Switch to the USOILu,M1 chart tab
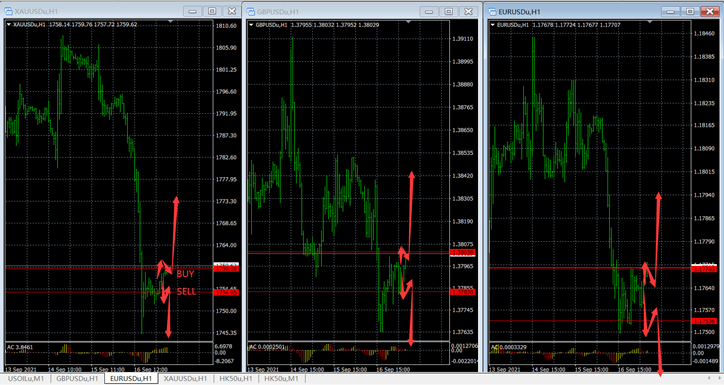724x385 pixels. [26, 379]
